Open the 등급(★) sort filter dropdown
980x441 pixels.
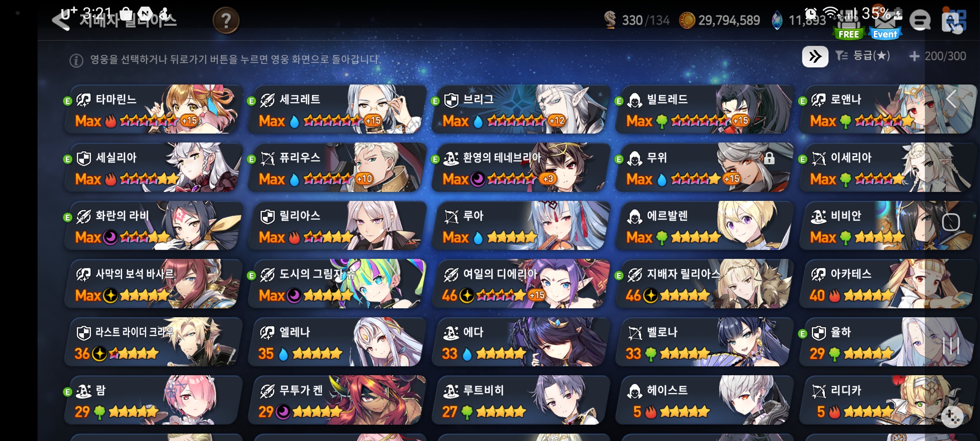tap(862, 56)
